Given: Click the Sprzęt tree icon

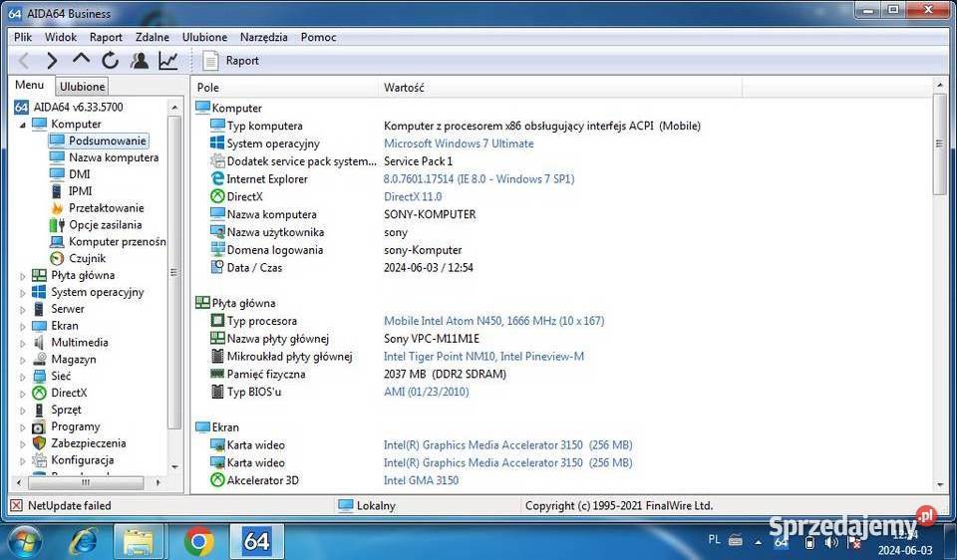Looking at the screenshot, I should coord(39,410).
